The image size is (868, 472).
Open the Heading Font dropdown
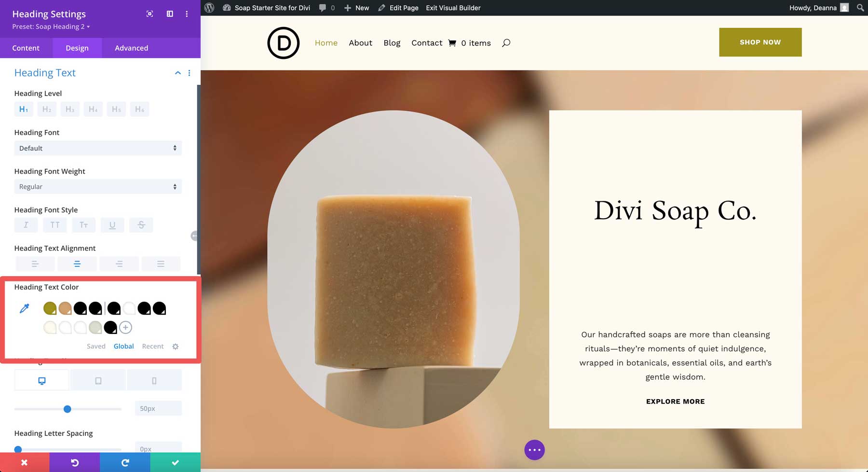[98, 148]
